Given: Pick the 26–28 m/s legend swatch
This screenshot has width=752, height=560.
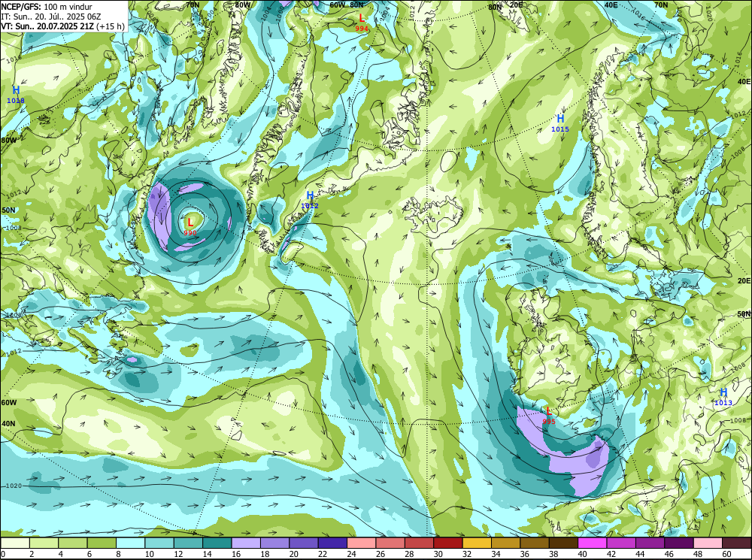Looking at the screenshot, I should [x=390, y=543].
